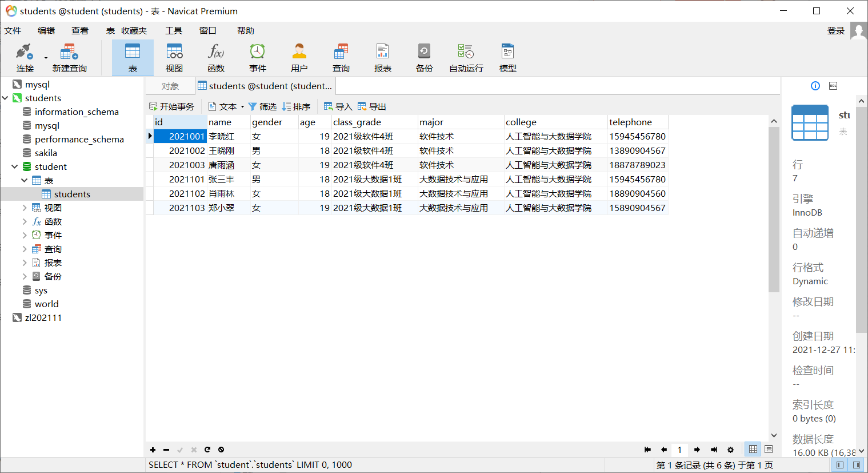Viewport: 868px width, 473px height.
Task: Switch to the 对象 Objects tab
Action: [x=170, y=86]
